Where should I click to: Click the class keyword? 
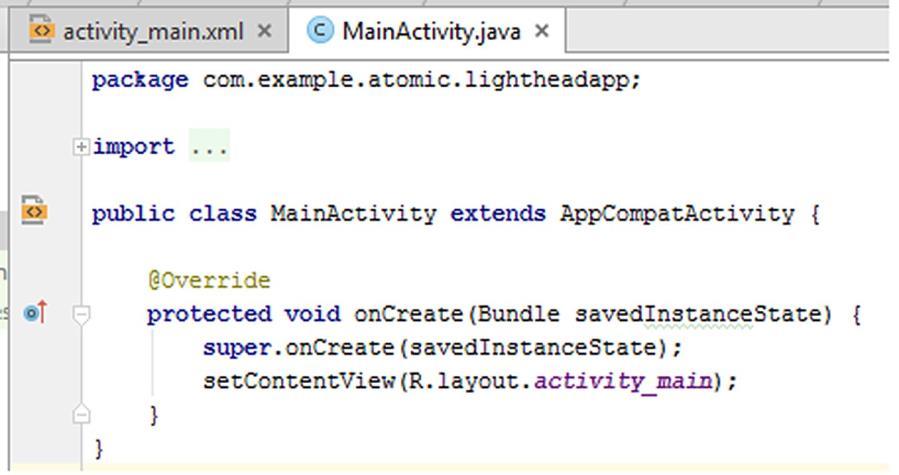pos(222,214)
